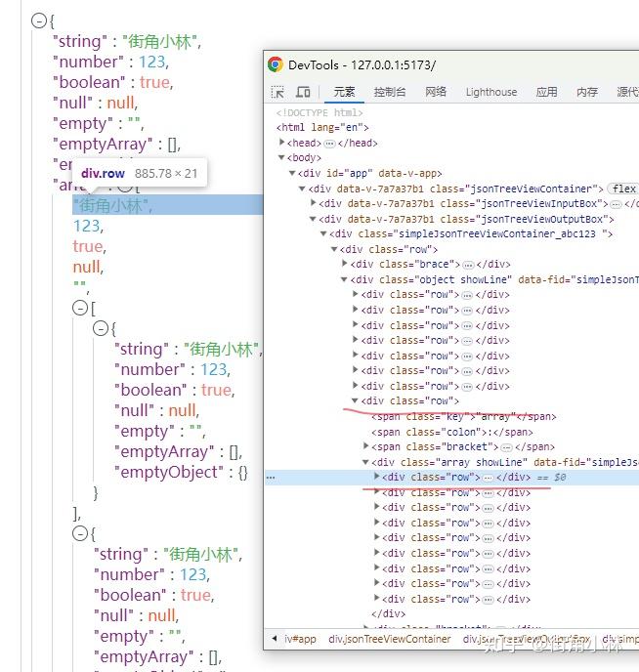Select the #app breadcrumb item
The image size is (639, 672).
tap(300, 639)
